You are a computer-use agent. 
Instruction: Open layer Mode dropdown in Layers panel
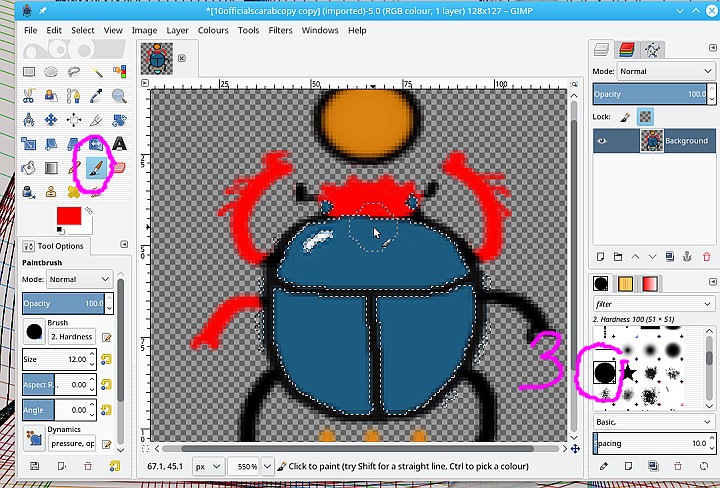665,71
